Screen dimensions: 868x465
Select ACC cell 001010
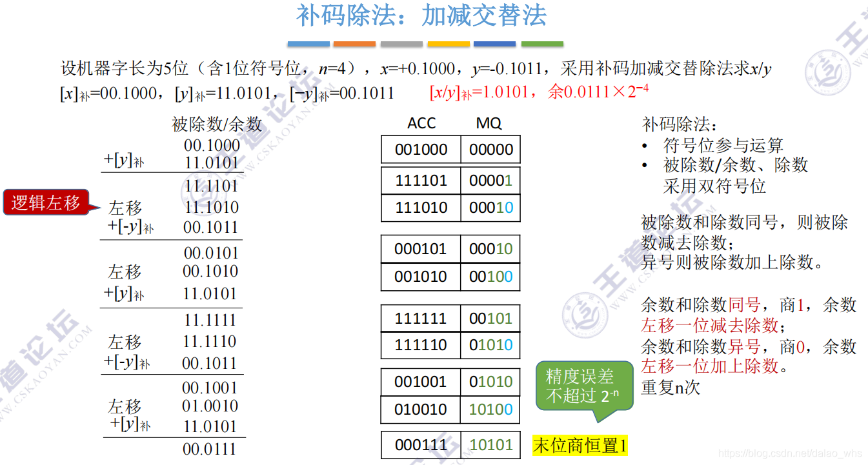point(421,276)
